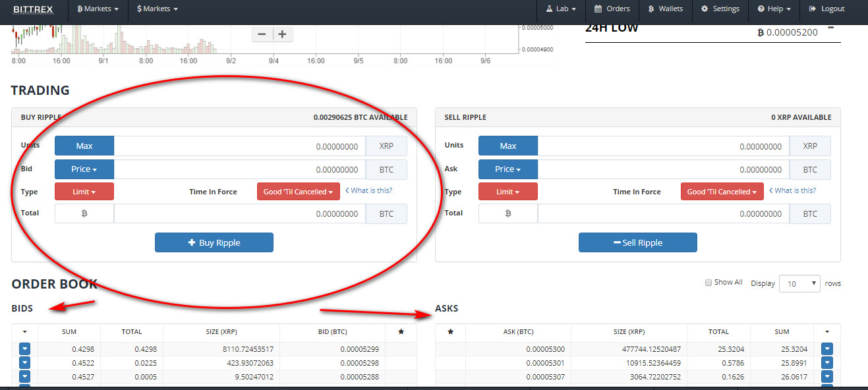Click the Units input field in Sell panel
Image resolution: width=868 pixels, height=390 pixels.
(x=664, y=146)
